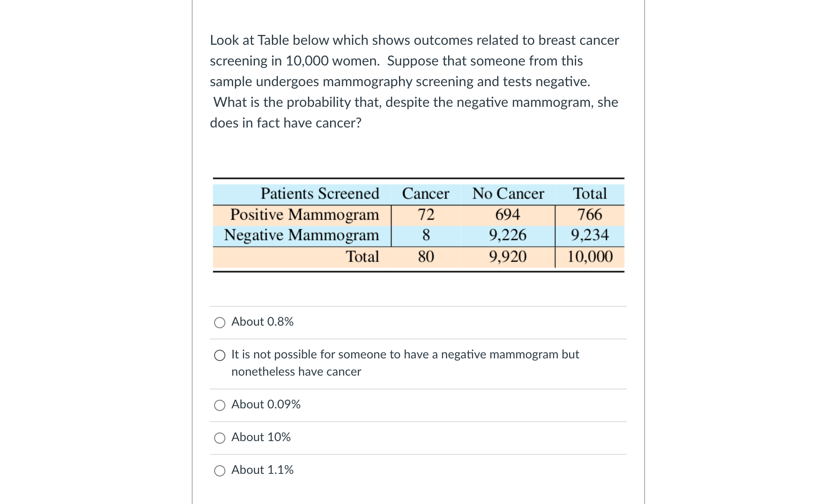The width and height of the screenshot is (826, 504).
Task: Click the "No Cancer" column header
Action: [508, 194]
